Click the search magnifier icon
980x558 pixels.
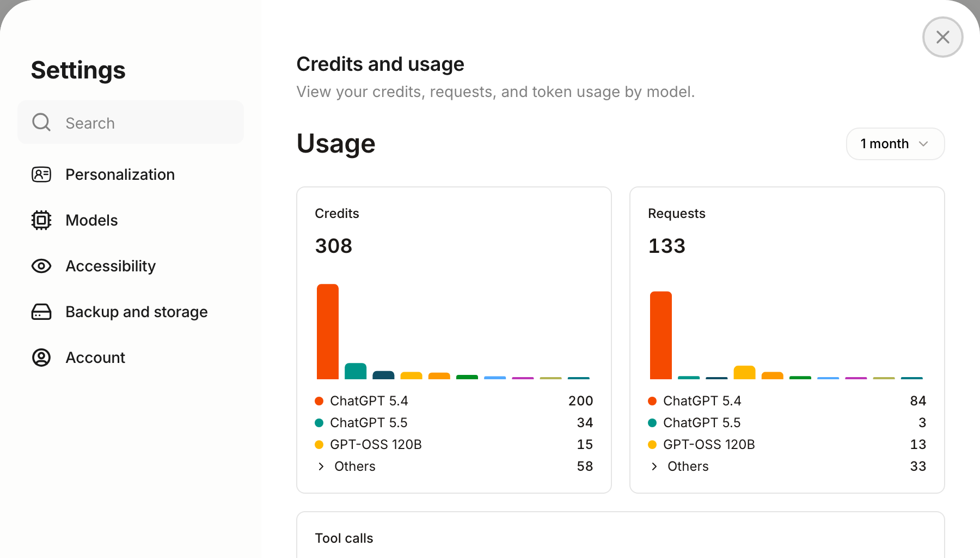[x=41, y=122]
